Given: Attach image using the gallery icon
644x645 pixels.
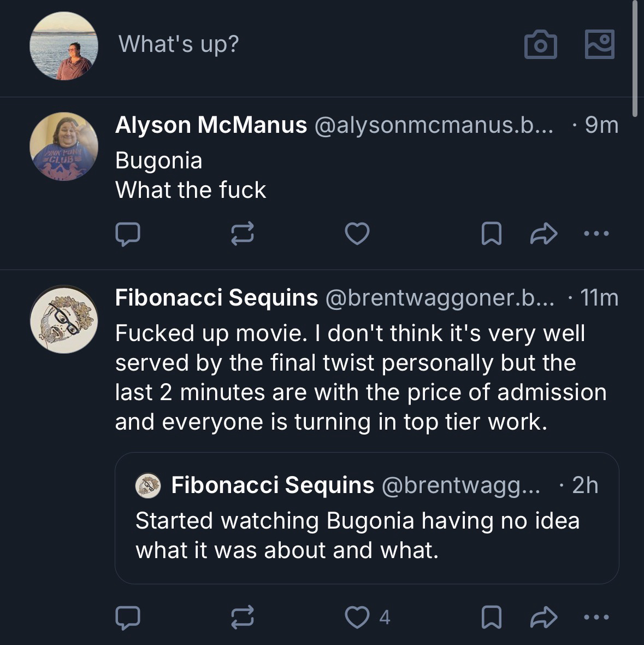Looking at the screenshot, I should click(x=599, y=44).
